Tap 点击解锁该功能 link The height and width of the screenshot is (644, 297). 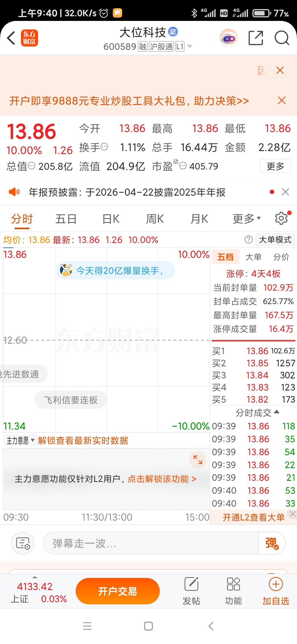click(x=162, y=479)
